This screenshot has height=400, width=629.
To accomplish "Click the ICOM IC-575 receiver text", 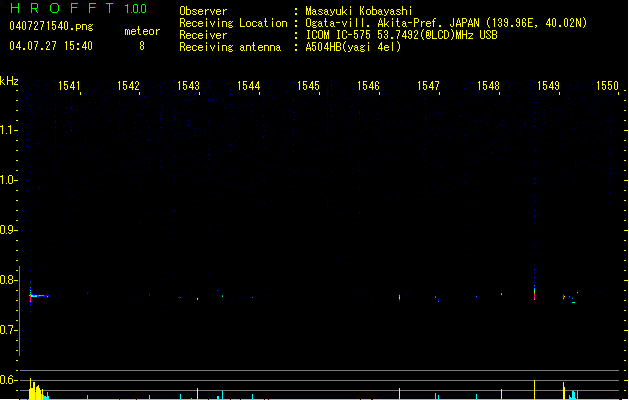I will [402, 35].
